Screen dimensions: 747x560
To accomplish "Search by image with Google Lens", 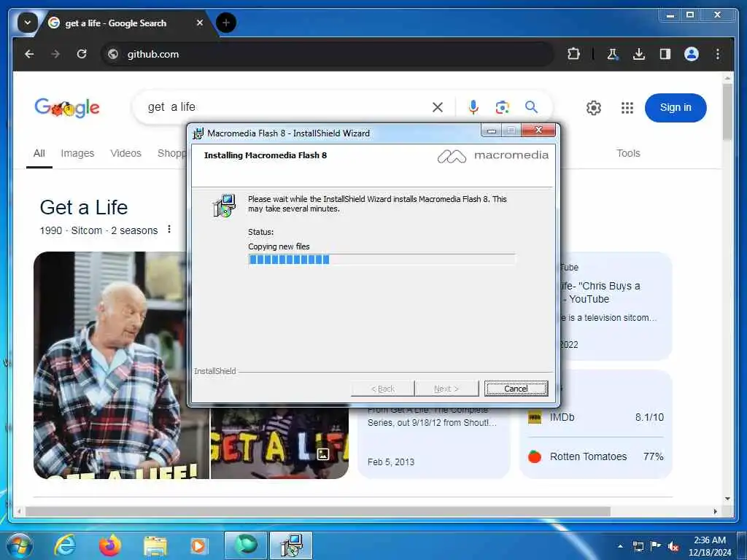I will point(502,107).
